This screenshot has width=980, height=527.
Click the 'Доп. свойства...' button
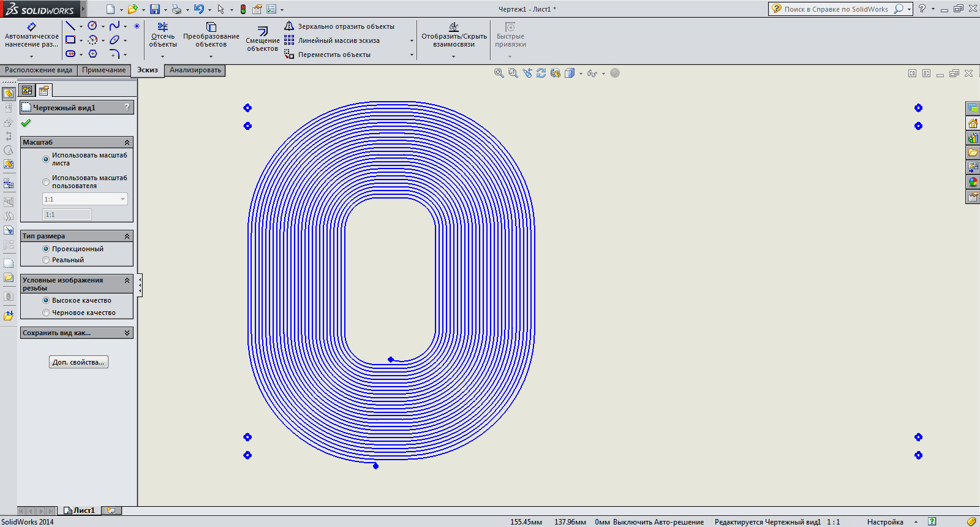(x=78, y=362)
